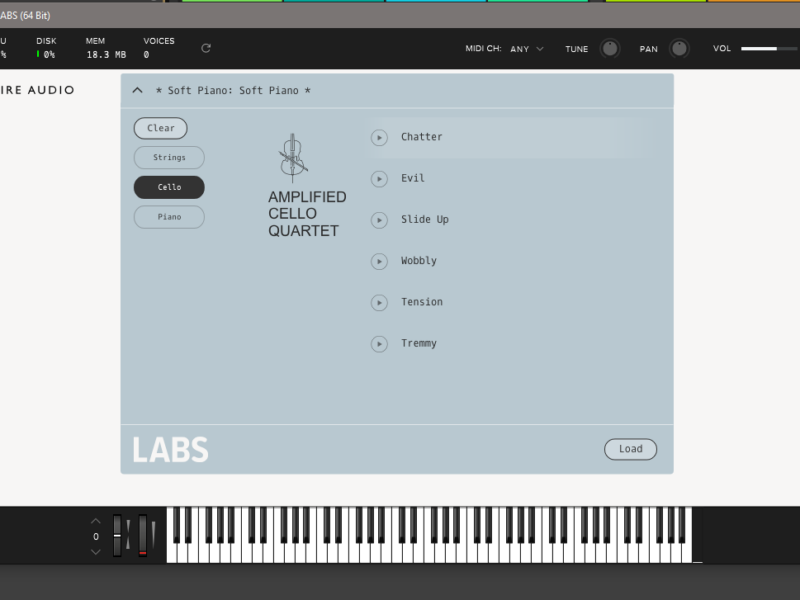Decrease the keyboard octave with down arrow
The width and height of the screenshot is (800, 600).
(95, 552)
